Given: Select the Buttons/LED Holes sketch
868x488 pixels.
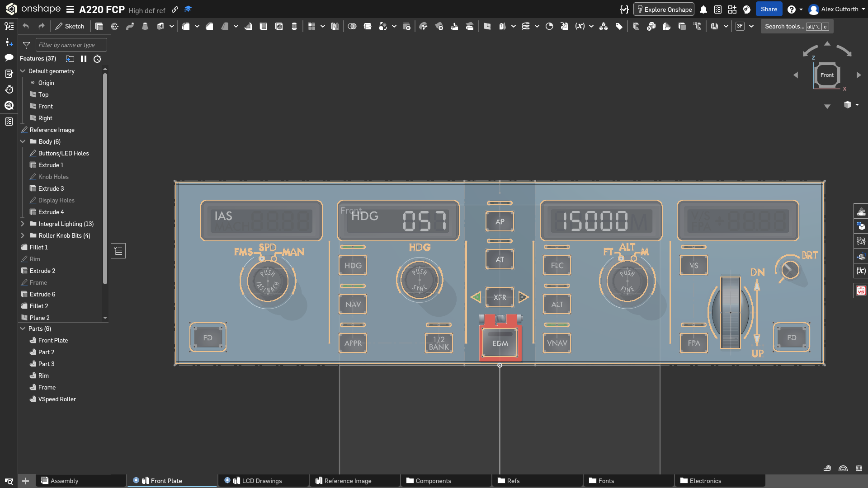Looking at the screenshot, I should pos(63,153).
